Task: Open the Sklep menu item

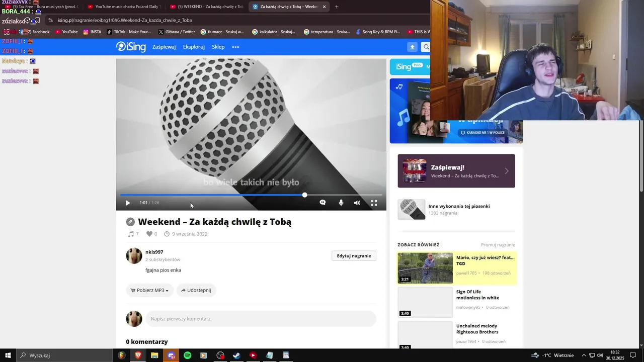Action: (x=218, y=47)
